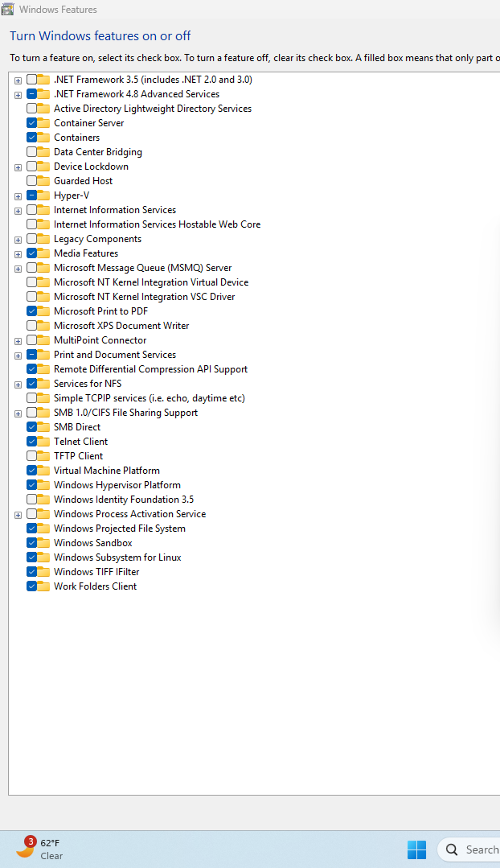
Task: Disable the Microsoft Print to PDF checkbox
Action: (31, 311)
